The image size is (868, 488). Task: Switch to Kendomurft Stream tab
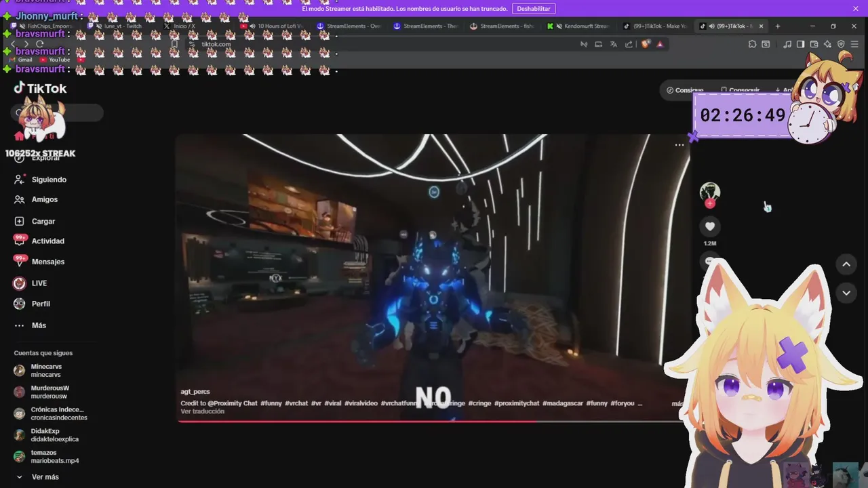click(580, 26)
